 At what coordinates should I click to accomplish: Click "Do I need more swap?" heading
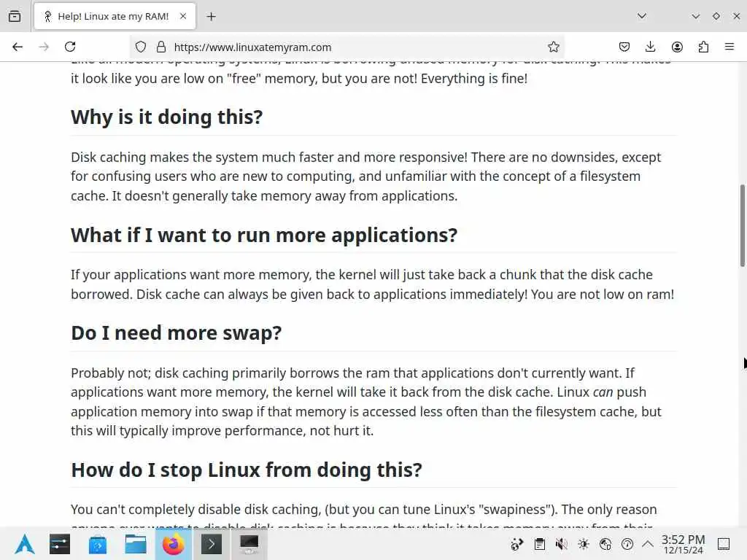[177, 332]
